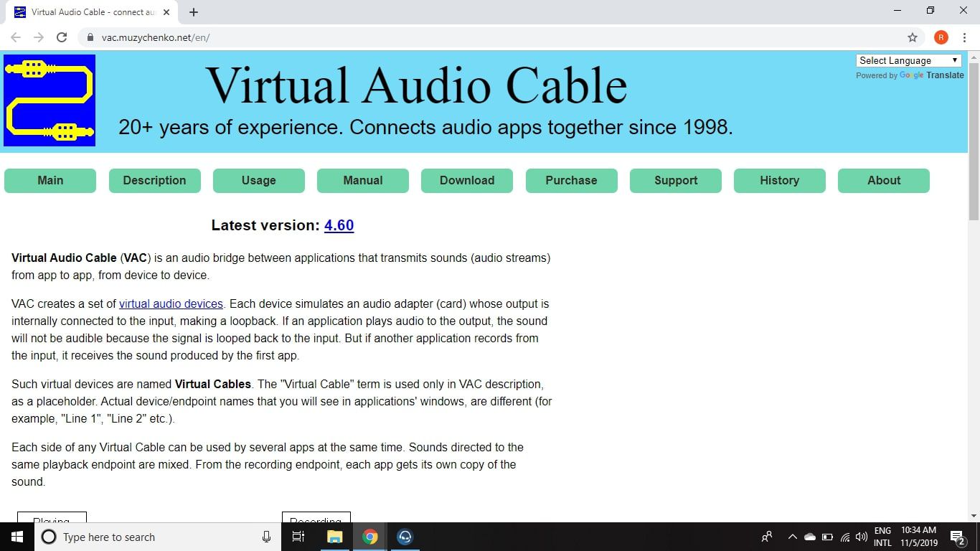Click OneDrive cloud tray icon
980x551 pixels.
(x=810, y=537)
